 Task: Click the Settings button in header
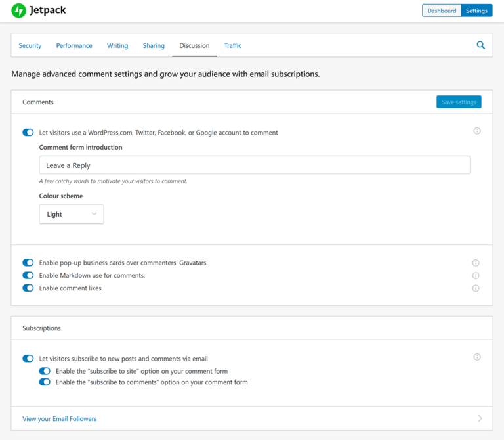click(x=476, y=11)
